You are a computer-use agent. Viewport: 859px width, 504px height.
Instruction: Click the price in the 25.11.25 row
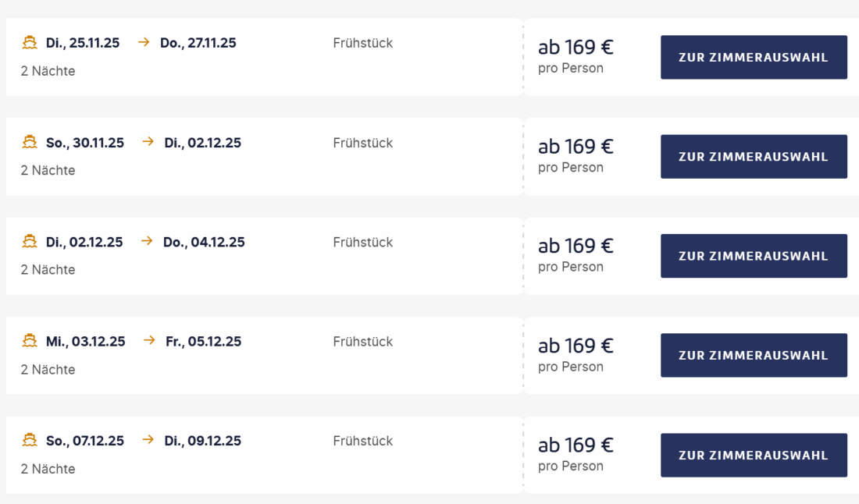(x=576, y=48)
